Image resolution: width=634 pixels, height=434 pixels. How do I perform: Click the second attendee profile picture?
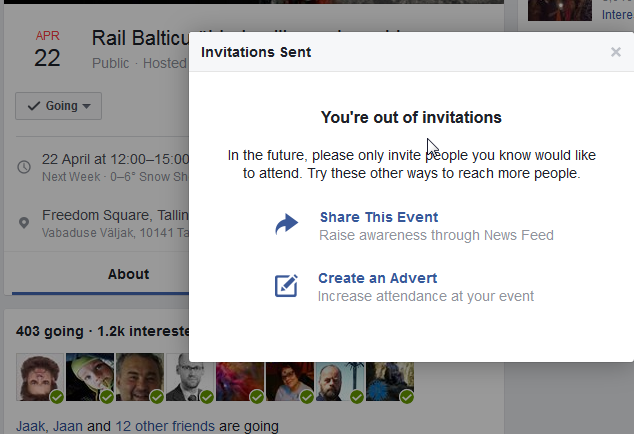[90, 377]
